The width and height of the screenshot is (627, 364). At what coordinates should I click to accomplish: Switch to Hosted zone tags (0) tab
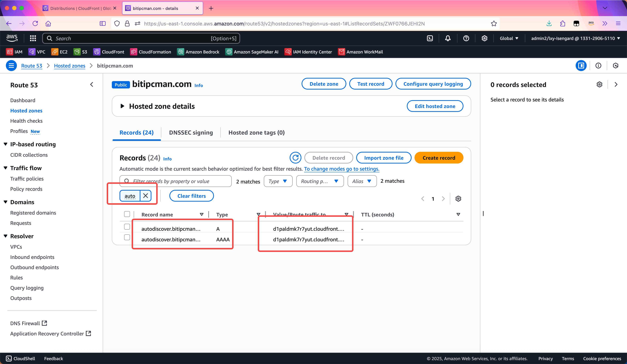[x=256, y=132]
